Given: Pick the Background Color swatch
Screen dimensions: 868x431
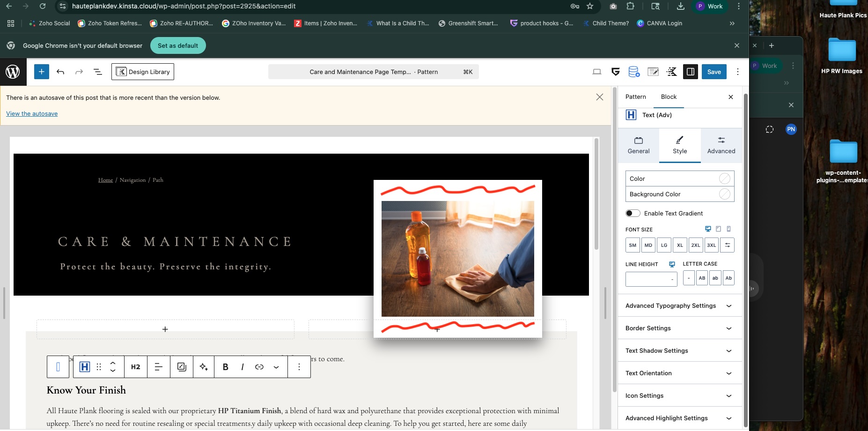Looking at the screenshot, I should (x=724, y=194).
